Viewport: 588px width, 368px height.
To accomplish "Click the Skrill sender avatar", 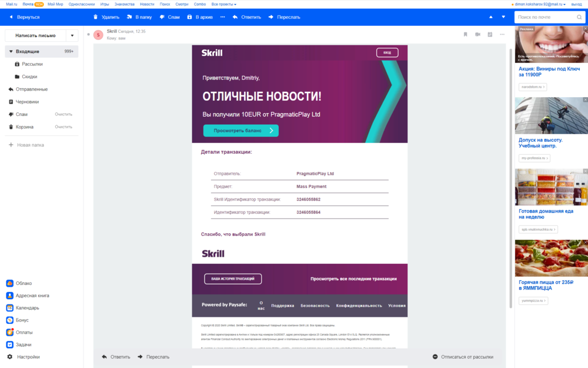I will tap(98, 35).
